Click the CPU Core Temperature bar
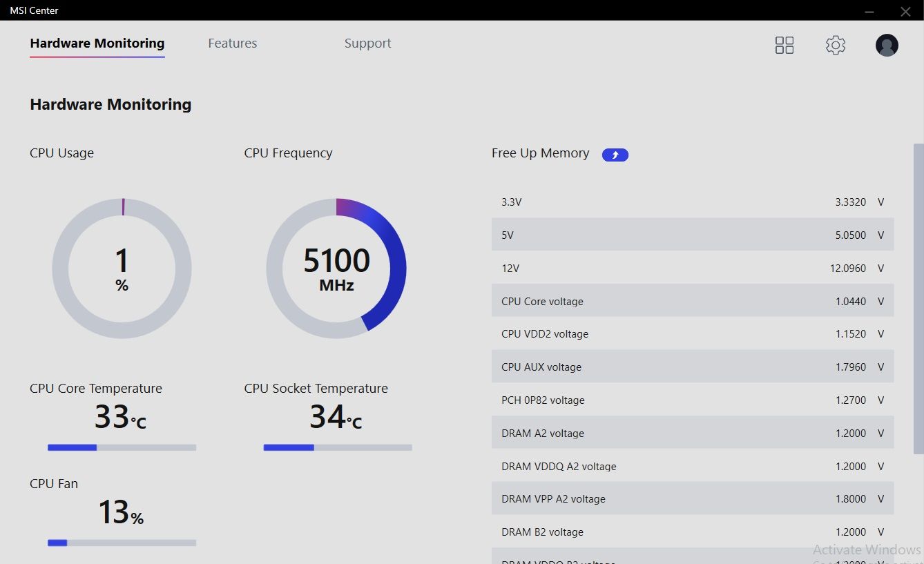This screenshot has width=924, height=564. [x=122, y=447]
